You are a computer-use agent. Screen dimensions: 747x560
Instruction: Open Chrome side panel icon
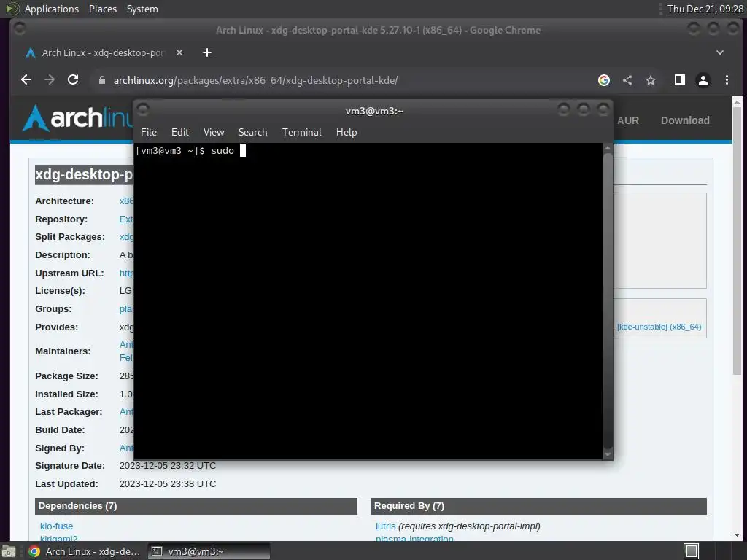click(x=680, y=79)
